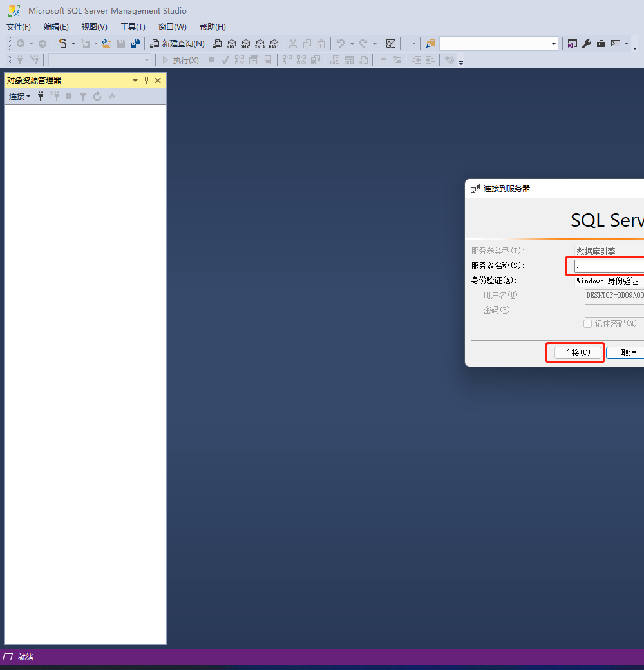Open the 帮助(H) menu
Screen dimensions: 644x670
point(212,26)
